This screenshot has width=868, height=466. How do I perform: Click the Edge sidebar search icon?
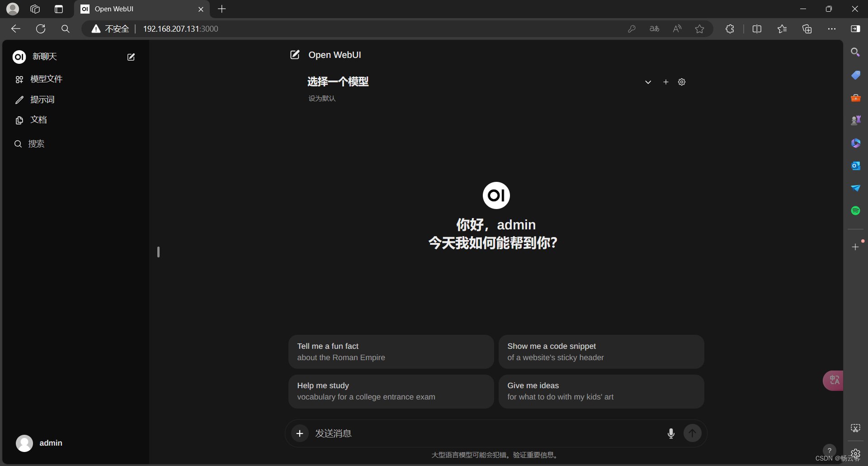coord(855,52)
